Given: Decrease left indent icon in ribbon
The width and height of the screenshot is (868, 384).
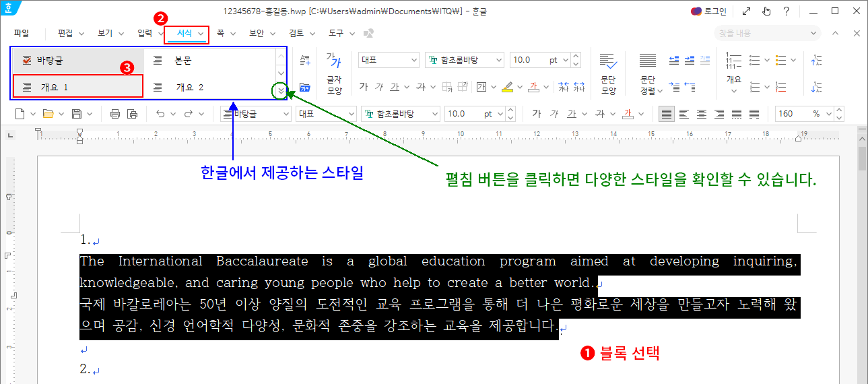Looking at the screenshot, I should 674,60.
